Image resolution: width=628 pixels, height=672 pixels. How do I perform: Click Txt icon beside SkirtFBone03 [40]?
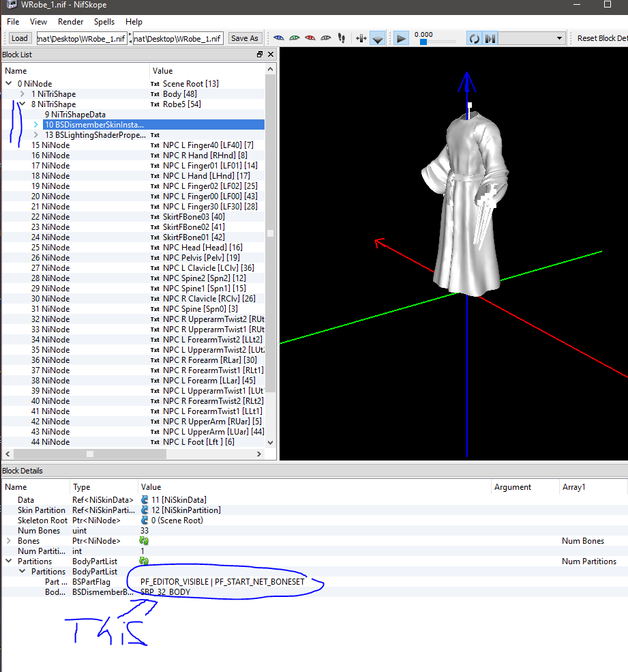tap(155, 217)
